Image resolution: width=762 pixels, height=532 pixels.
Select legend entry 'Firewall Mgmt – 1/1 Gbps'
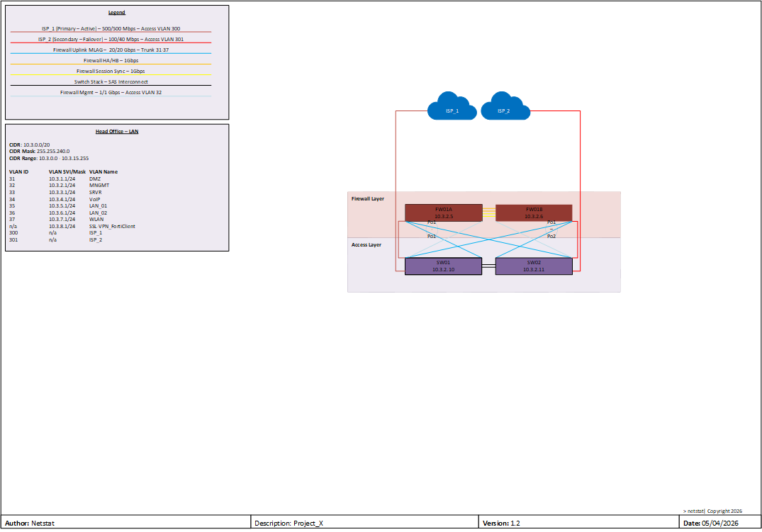coord(111,92)
